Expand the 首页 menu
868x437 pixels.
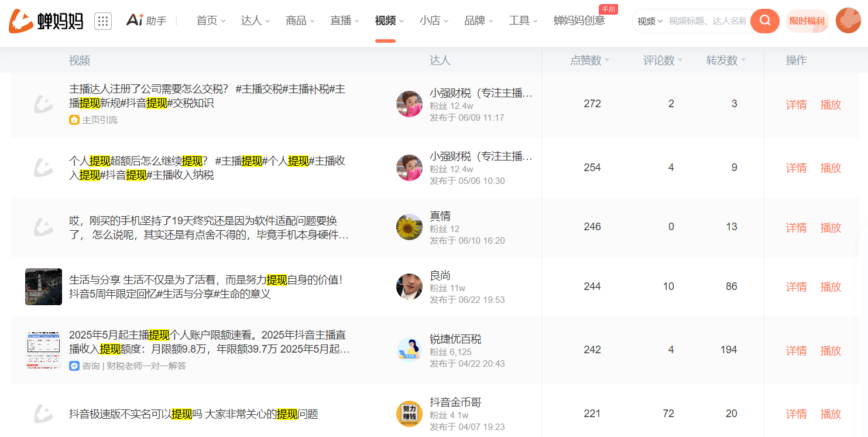pos(211,21)
